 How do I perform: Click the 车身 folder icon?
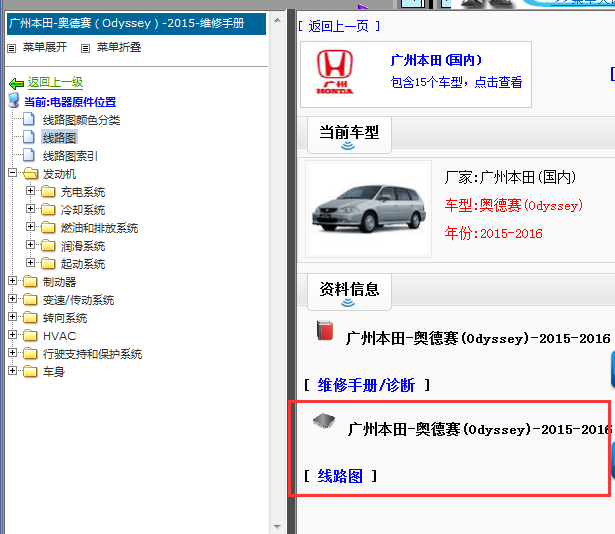(x=30, y=371)
